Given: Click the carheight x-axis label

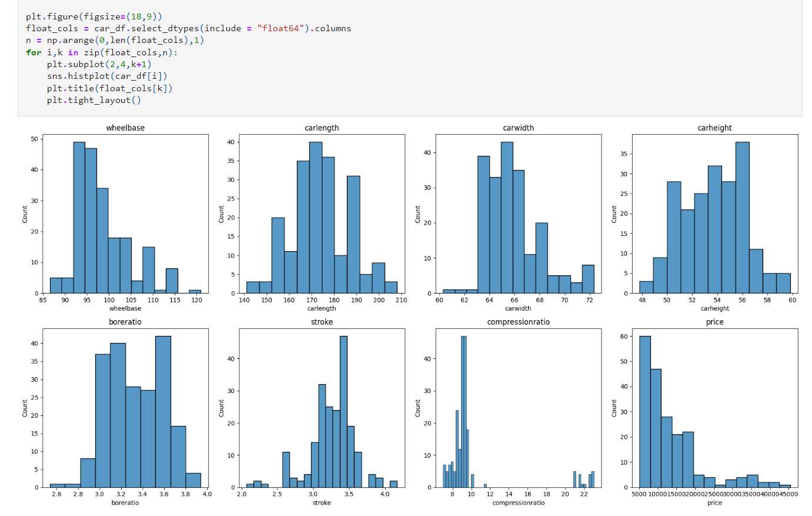Looking at the screenshot, I should (714, 308).
